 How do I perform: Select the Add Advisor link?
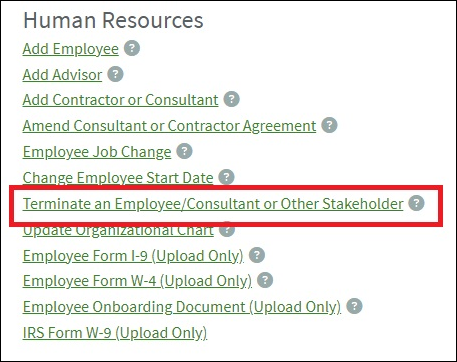coord(62,75)
